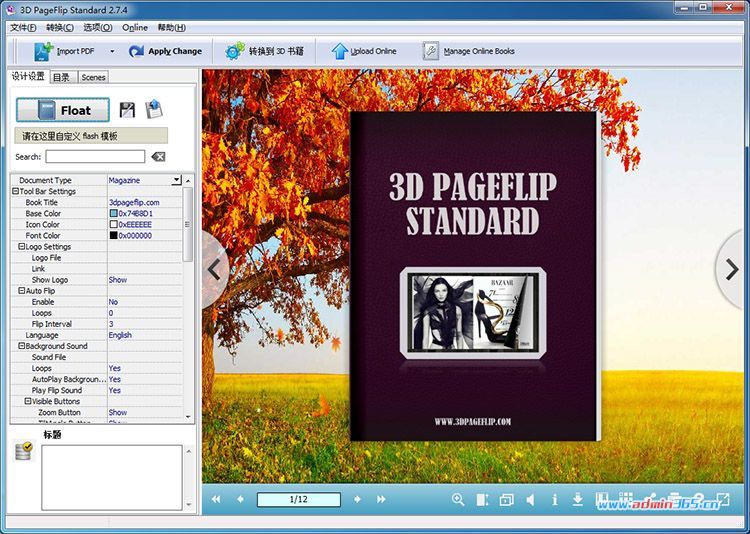The width and height of the screenshot is (750, 534).
Task: Click the Background Sound Loops value Yes
Action: (x=115, y=368)
